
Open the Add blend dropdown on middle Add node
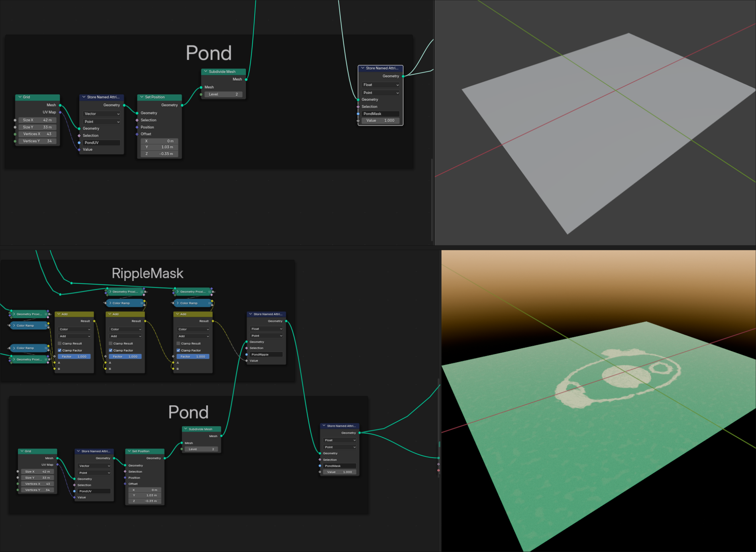pyautogui.click(x=126, y=336)
